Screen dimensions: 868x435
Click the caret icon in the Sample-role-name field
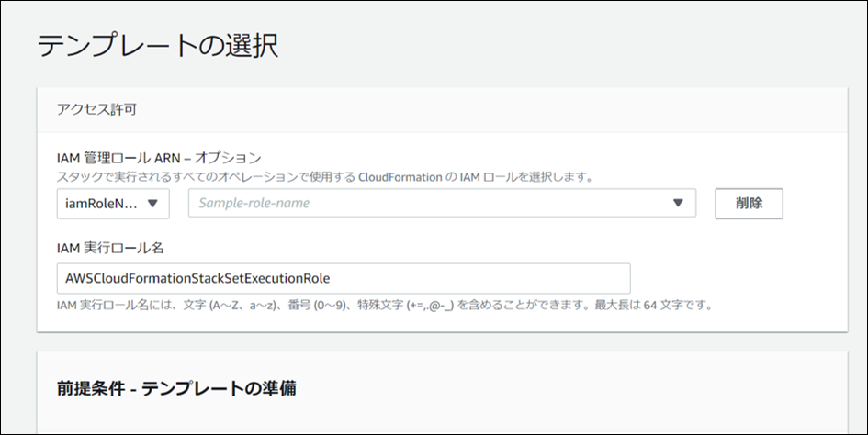tap(679, 204)
